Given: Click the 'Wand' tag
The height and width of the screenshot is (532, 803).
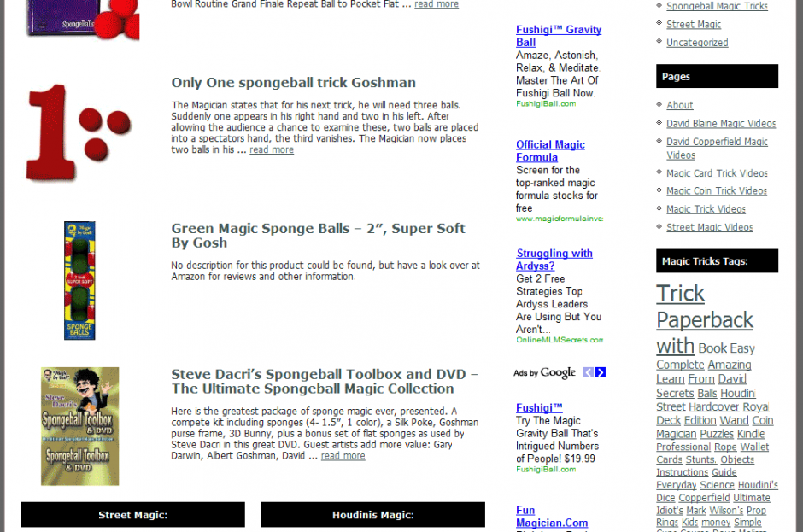Looking at the screenshot, I should coord(734,420).
